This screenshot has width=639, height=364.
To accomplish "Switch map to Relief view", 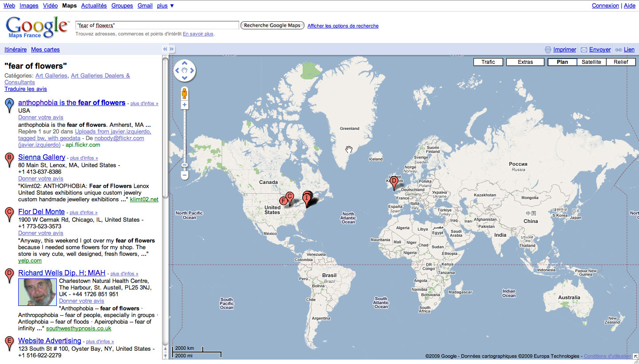I will click(x=621, y=62).
